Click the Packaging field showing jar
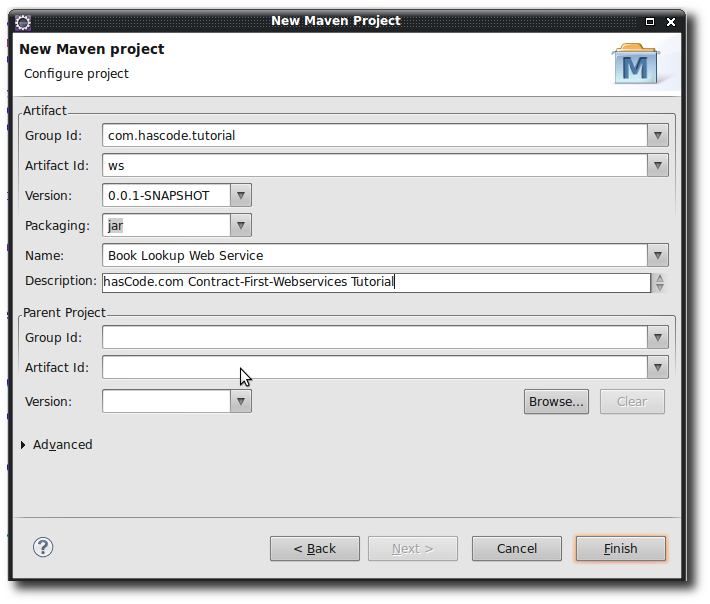Image resolution: width=710 pixels, height=604 pixels. (x=167, y=225)
